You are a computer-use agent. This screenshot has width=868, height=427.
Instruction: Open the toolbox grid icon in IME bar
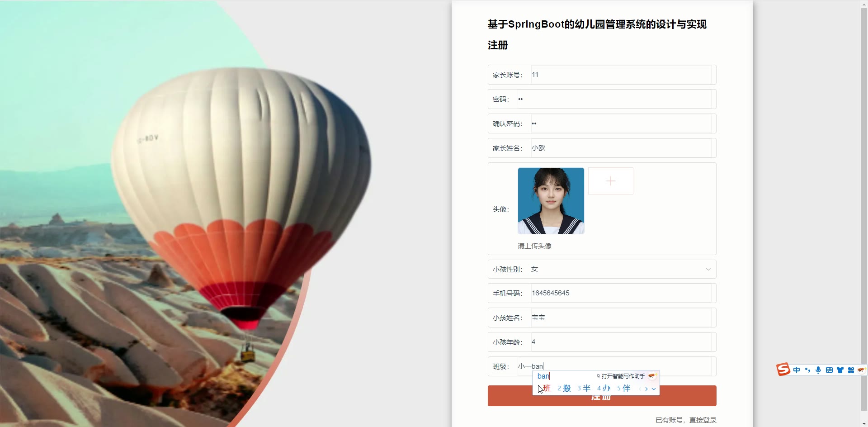click(851, 370)
